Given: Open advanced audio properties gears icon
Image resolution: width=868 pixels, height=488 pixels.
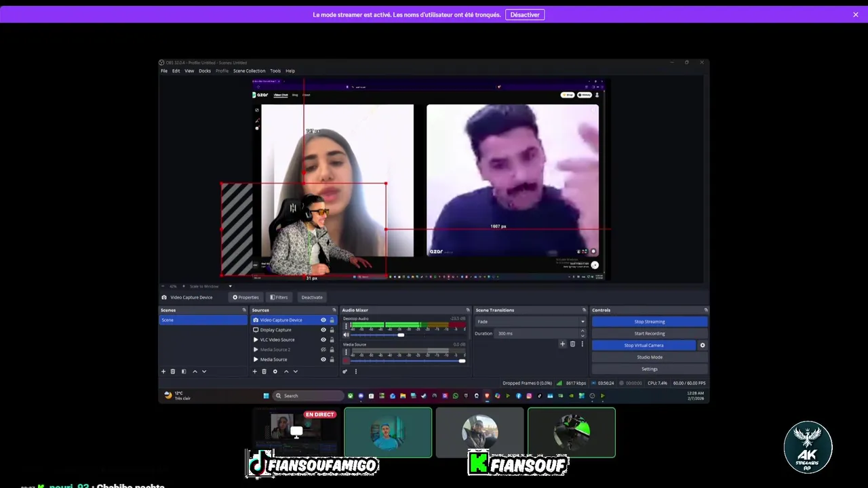Looking at the screenshot, I should pyautogui.click(x=344, y=371).
